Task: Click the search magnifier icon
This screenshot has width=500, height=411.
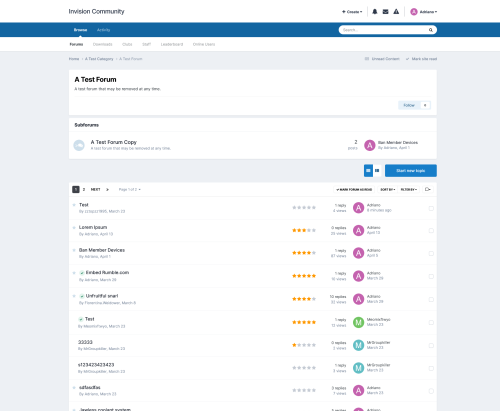Action: (x=431, y=30)
